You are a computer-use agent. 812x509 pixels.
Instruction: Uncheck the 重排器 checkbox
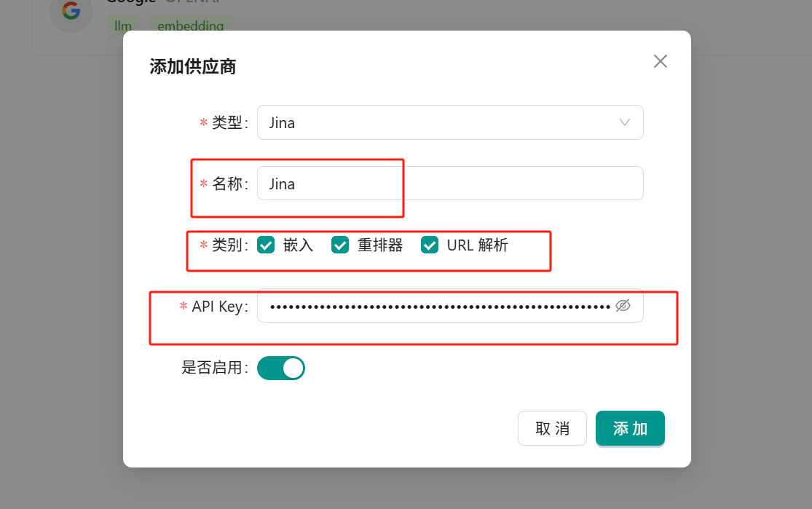coord(340,245)
